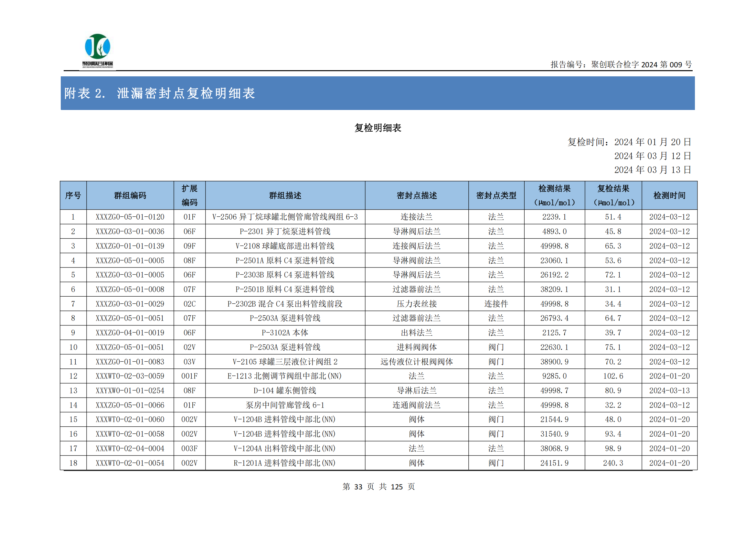Select the 密封点类型 column header

pos(496,195)
